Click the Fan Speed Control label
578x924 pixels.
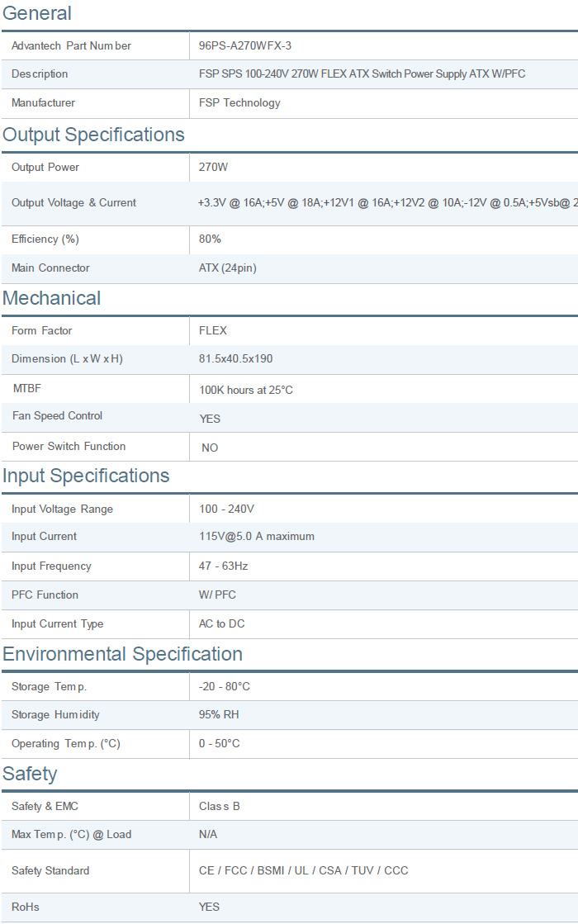[58, 416]
